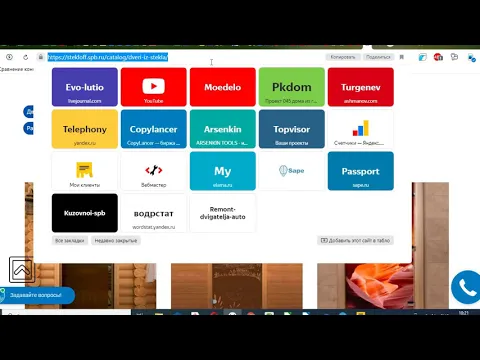Click the Недавно закрытые button
Screen dimensions: 480x360
[116, 240]
